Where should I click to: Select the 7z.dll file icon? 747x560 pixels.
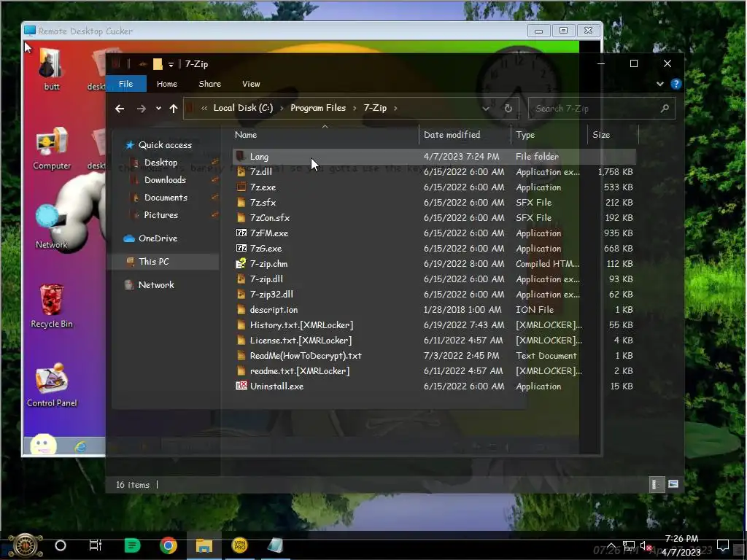pyautogui.click(x=241, y=172)
